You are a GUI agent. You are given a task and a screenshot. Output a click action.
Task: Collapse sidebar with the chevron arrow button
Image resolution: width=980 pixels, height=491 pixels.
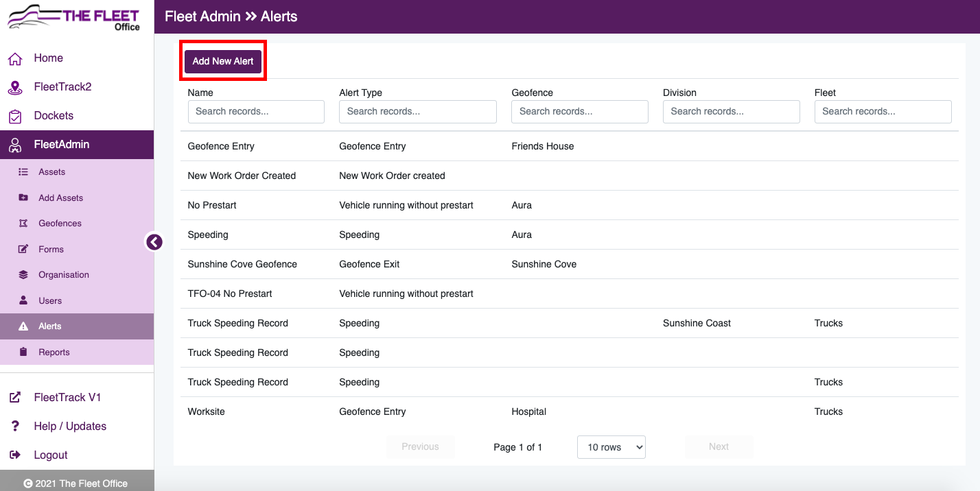coord(154,241)
